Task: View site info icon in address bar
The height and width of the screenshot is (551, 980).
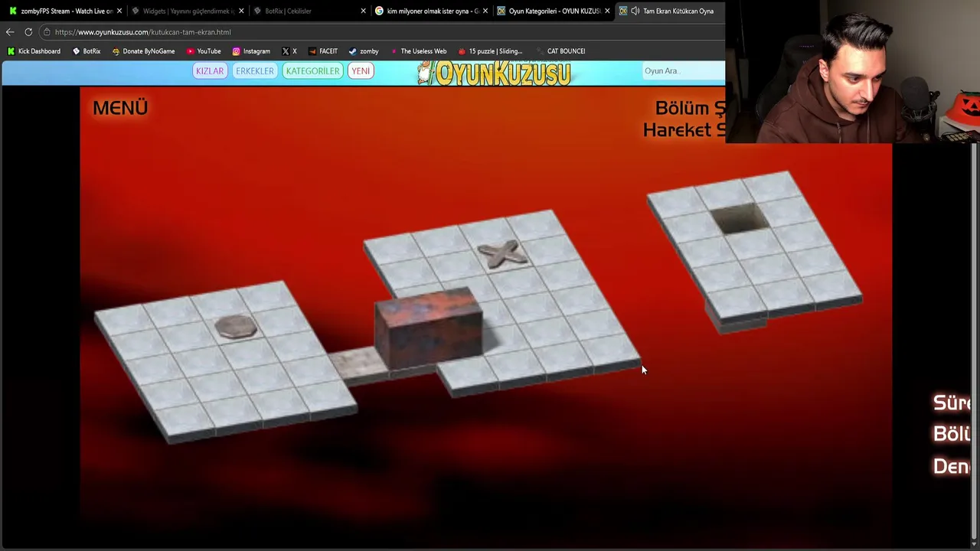Action: [x=47, y=32]
